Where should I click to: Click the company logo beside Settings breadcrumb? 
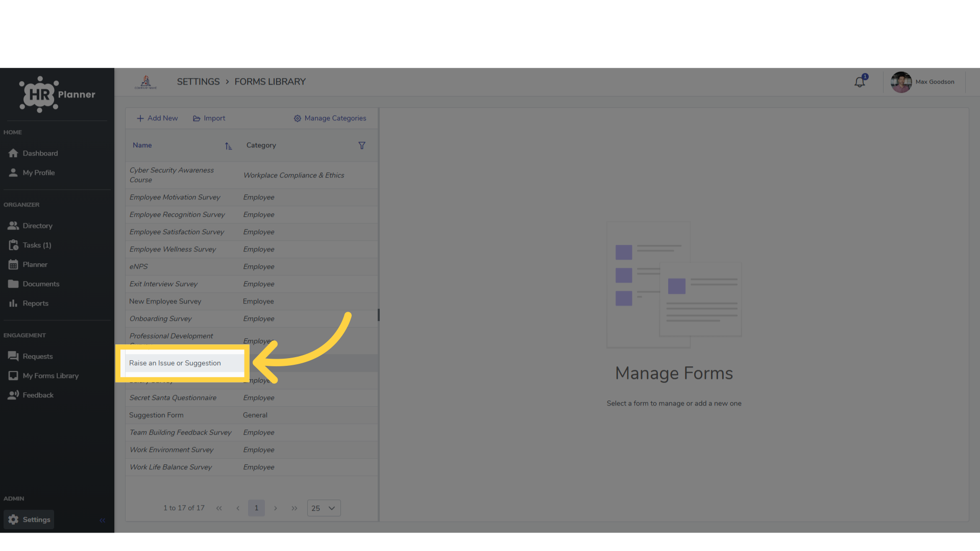click(x=146, y=82)
